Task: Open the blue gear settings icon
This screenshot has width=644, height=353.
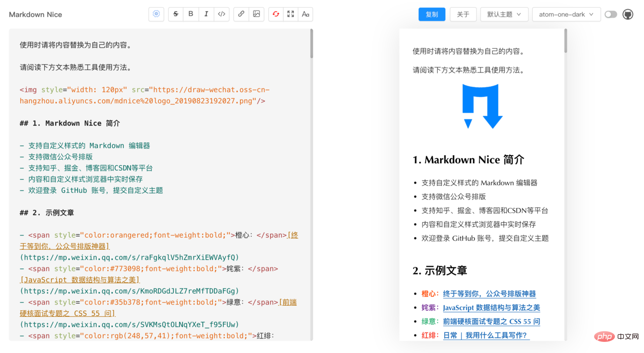Action: pos(156,14)
